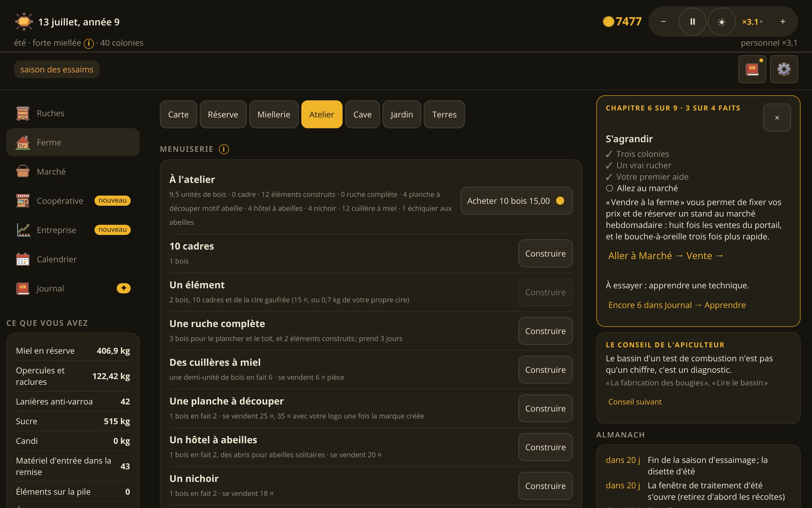Open the settings gear button
Image resolution: width=812 pixels, height=508 pixels.
coord(784,69)
